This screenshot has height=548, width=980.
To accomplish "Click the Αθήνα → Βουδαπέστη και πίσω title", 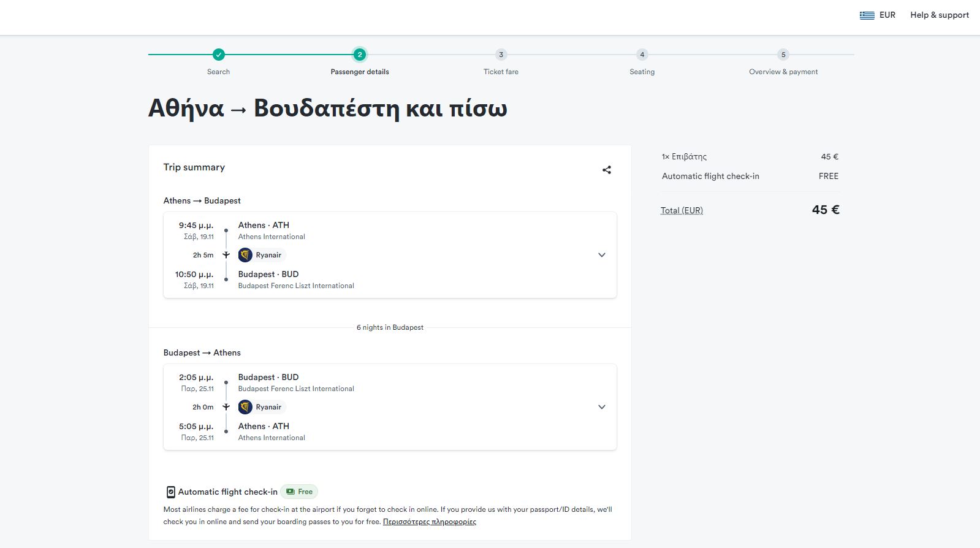I will pos(328,108).
